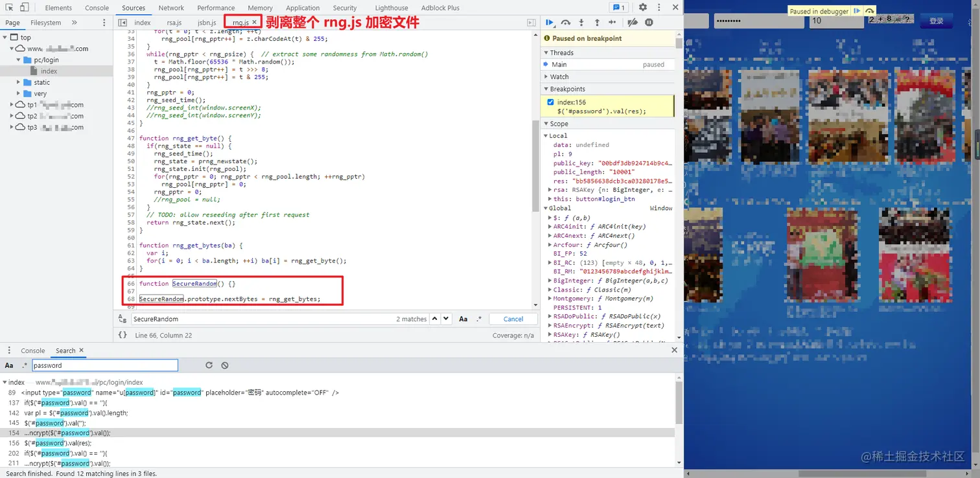Screen dimensions: 980x478
Task: Open the drawer three-dot menu
Action: pos(8,350)
